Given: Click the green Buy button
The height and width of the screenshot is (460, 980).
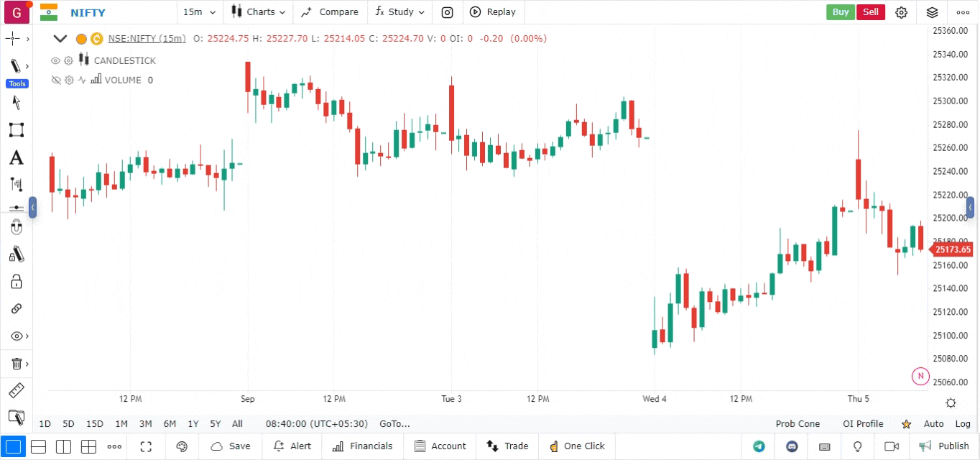Looking at the screenshot, I should (840, 12).
